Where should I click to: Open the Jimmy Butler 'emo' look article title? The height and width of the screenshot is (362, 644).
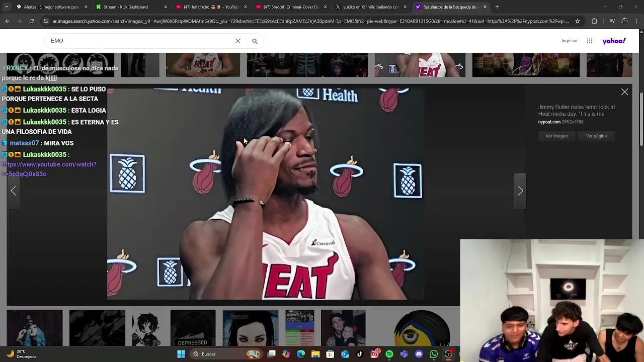pos(577,111)
